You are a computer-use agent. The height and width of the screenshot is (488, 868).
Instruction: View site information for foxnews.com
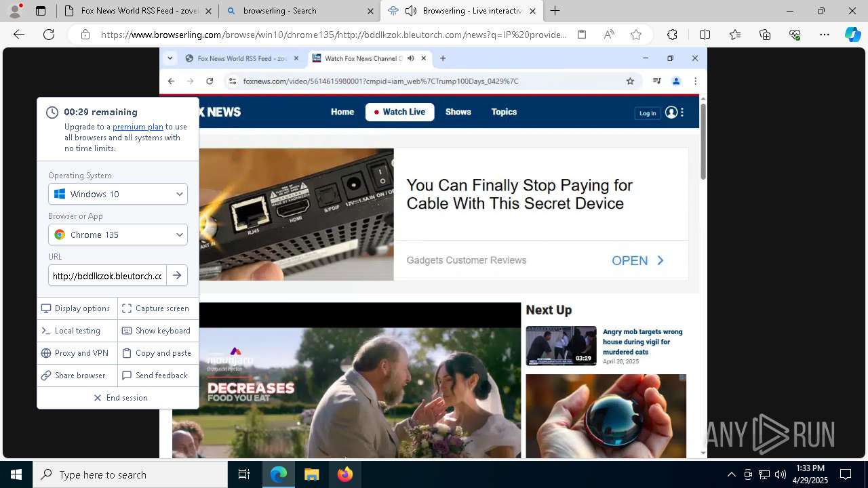[x=232, y=81]
